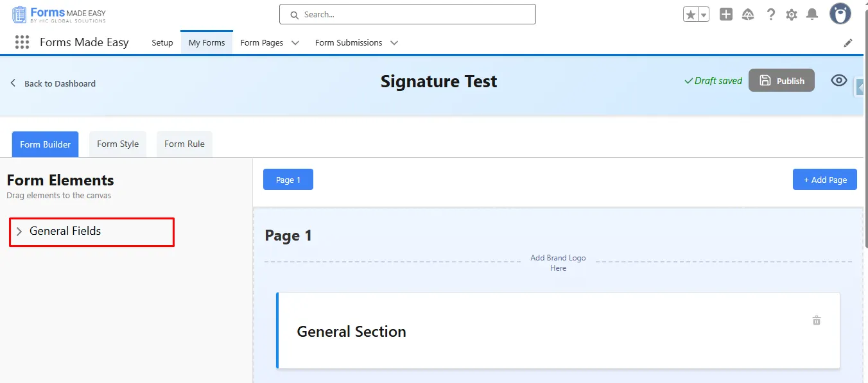Switch to the Form Style tab

point(117,144)
